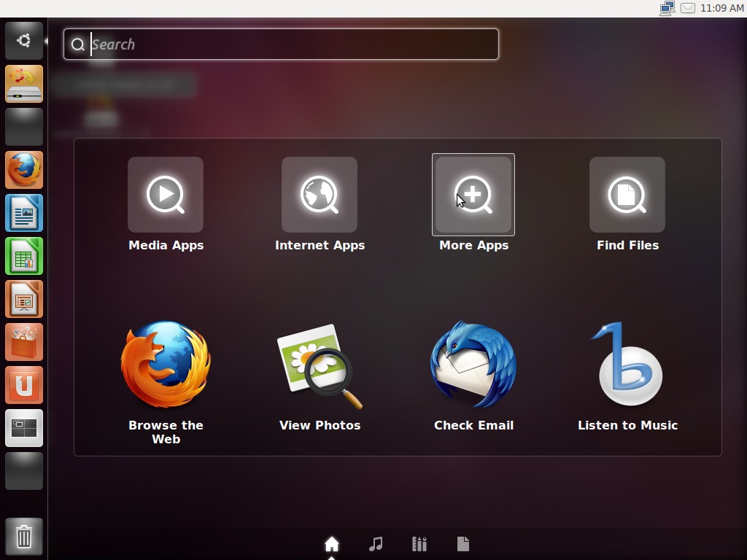747x560 pixels.
Task: Launch the Ubuntu installer drive icon
Action: tap(24, 84)
